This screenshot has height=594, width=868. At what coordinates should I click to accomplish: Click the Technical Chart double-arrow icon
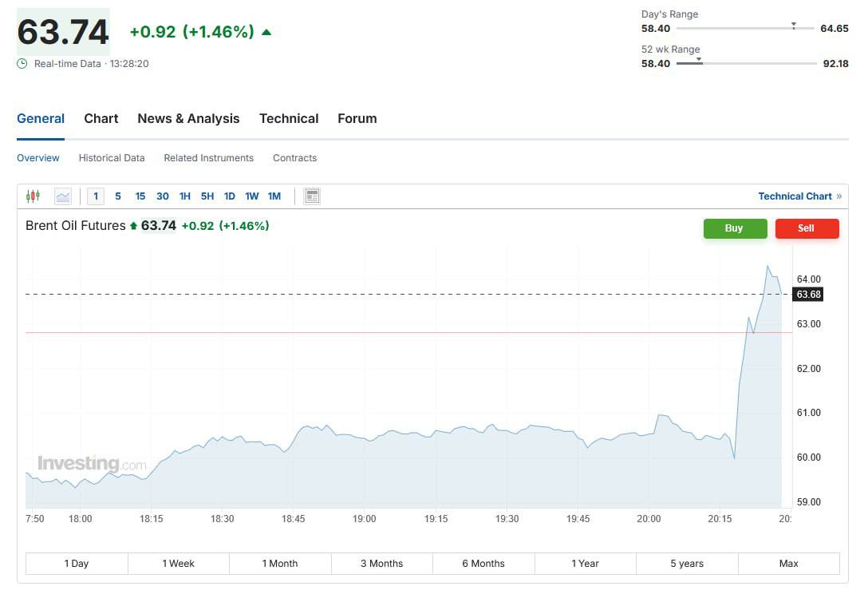(838, 196)
